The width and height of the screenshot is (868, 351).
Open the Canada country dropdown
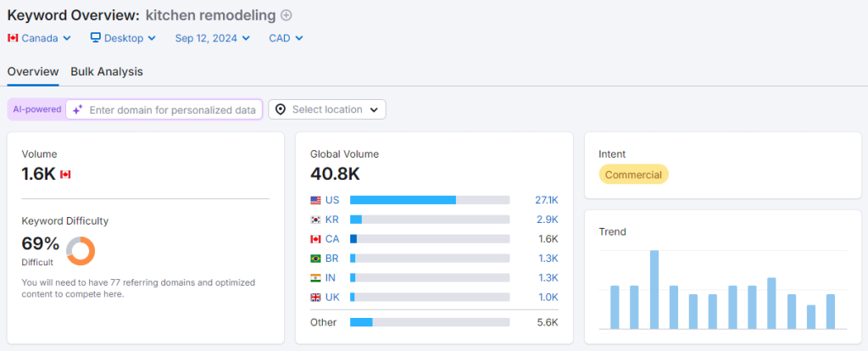39,38
